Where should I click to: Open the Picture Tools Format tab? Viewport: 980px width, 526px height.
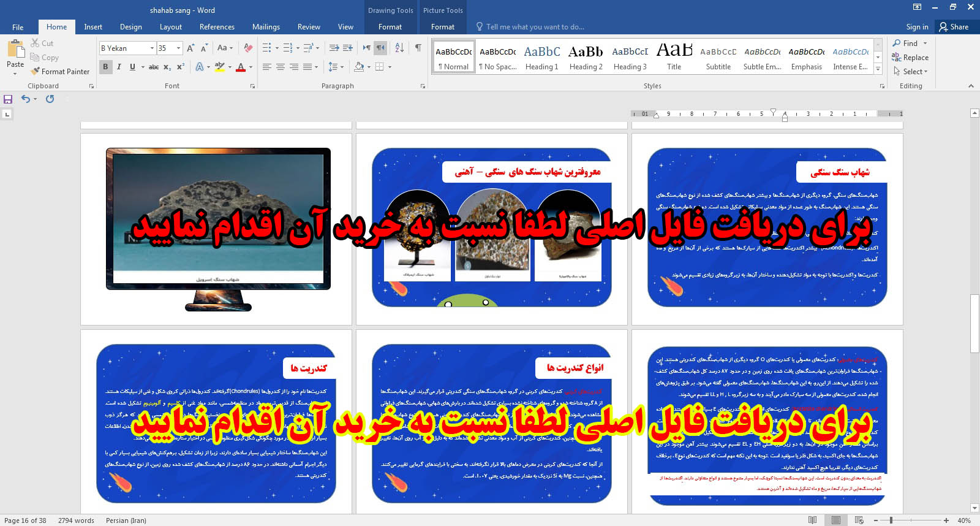tap(442, 27)
